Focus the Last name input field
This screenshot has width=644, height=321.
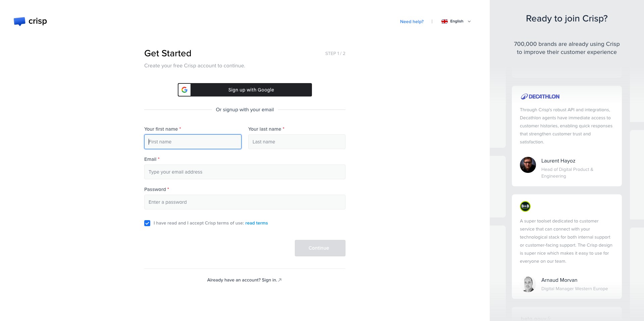tap(297, 142)
